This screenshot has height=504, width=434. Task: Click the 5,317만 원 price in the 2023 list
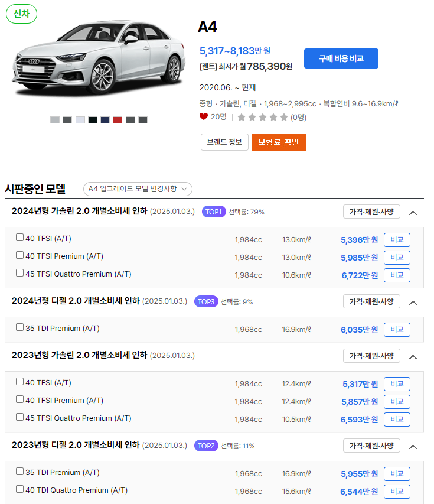pos(360,384)
